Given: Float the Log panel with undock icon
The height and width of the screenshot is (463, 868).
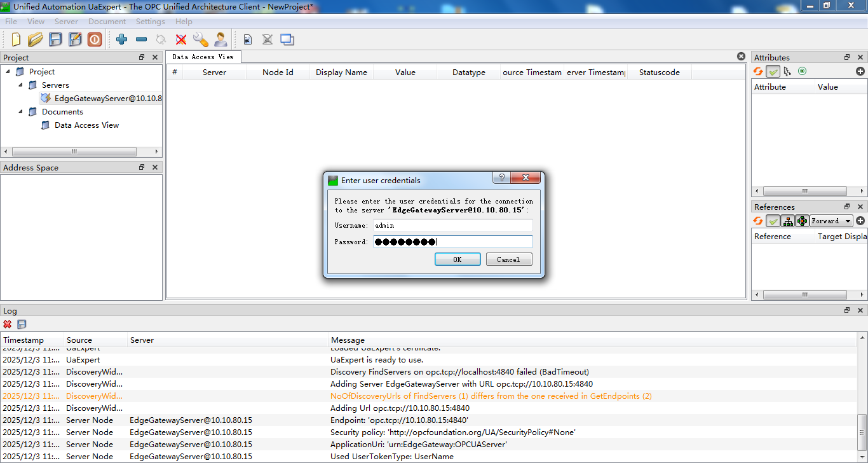Looking at the screenshot, I should pyautogui.click(x=847, y=310).
